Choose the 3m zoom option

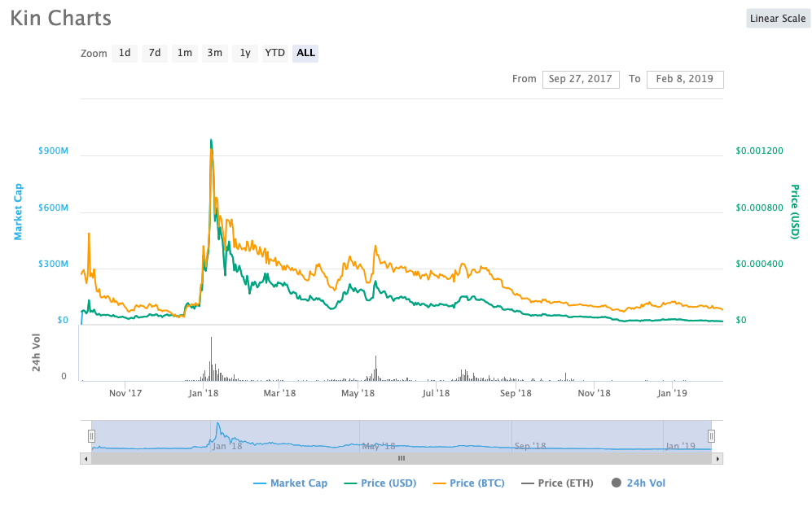coord(214,53)
